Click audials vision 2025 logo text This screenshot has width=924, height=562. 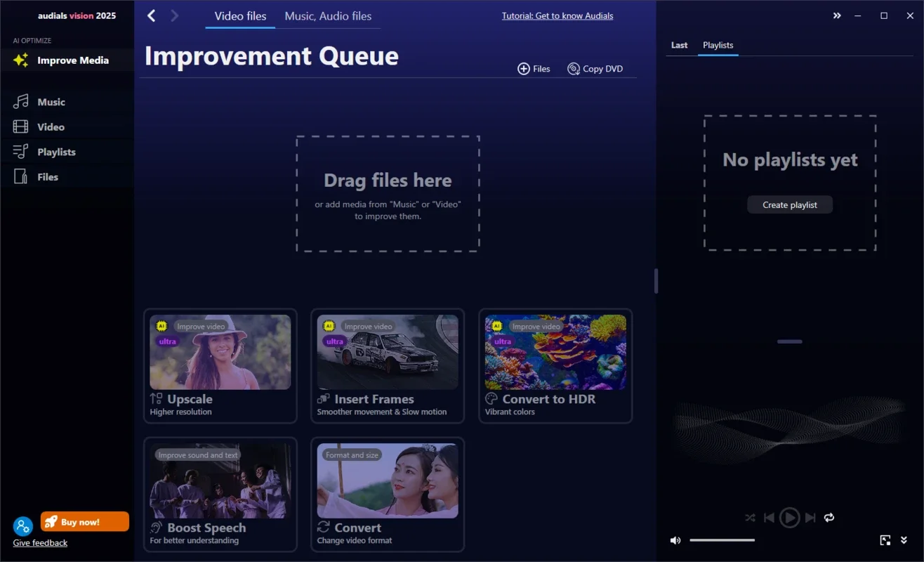click(x=77, y=15)
